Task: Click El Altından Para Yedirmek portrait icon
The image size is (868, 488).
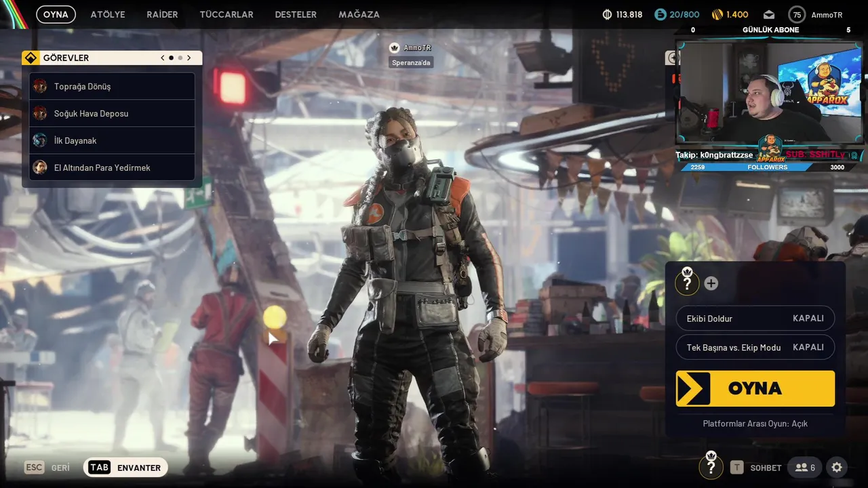Action: [40, 167]
